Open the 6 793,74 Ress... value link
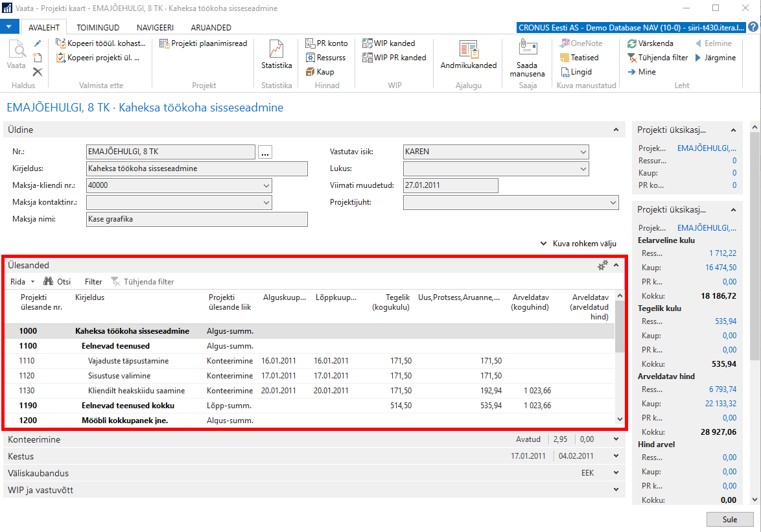 tap(723, 389)
